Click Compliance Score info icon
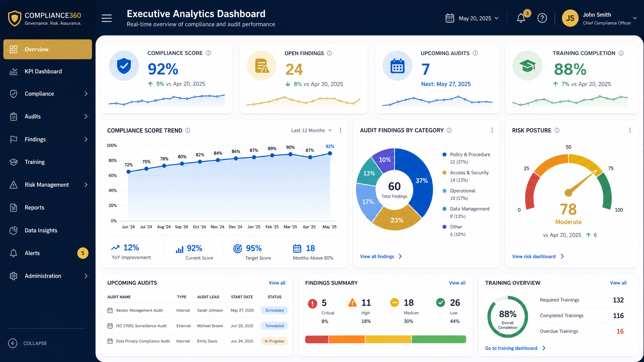 [208, 53]
